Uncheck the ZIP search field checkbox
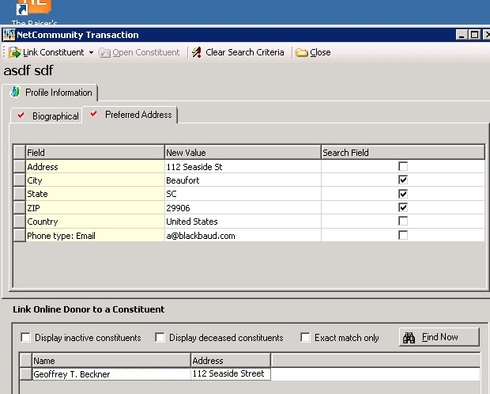Image resolution: width=490 pixels, height=394 pixels. point(403,207)
